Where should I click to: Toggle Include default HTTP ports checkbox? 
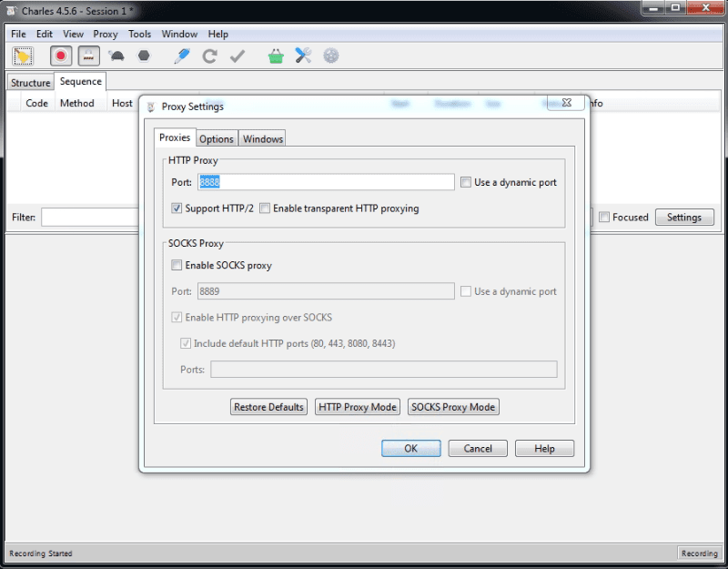click(x=186, y=343)
